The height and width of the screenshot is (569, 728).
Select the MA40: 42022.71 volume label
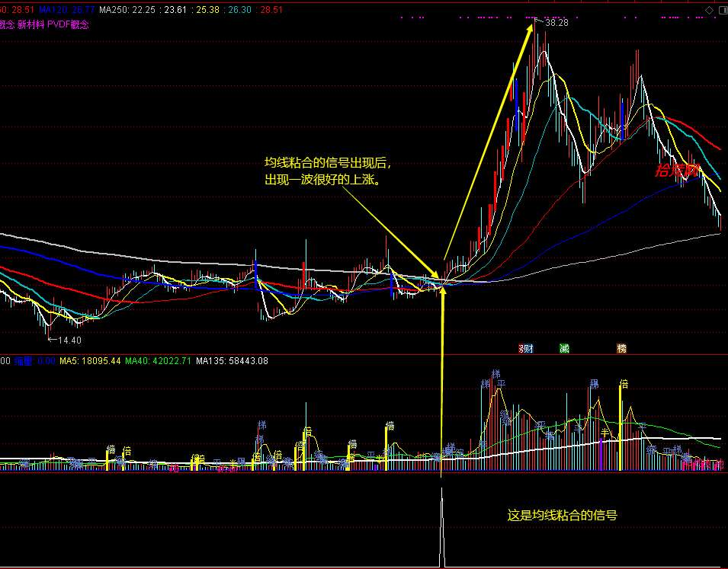tap(158, 360)
